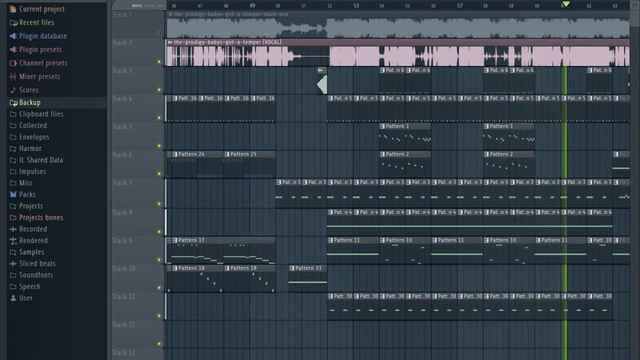The image size is (640, 360).
Task: Click the Envelopes folder icon
Action: [13, 137]
